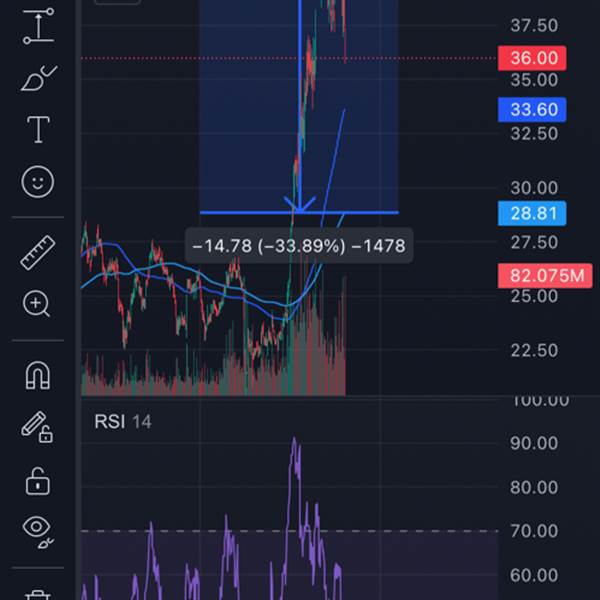Click the 90.00 RSI axis value

point(534,443)
